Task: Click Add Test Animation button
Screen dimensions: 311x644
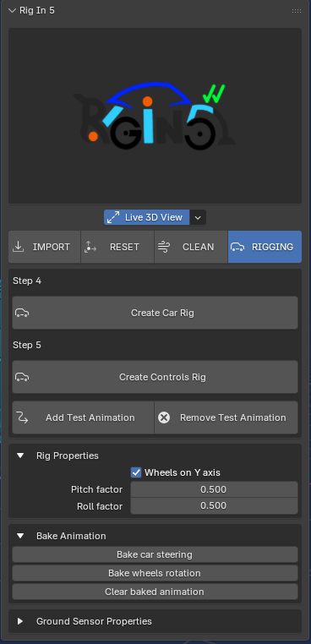Action: click(x=83, y=418)
